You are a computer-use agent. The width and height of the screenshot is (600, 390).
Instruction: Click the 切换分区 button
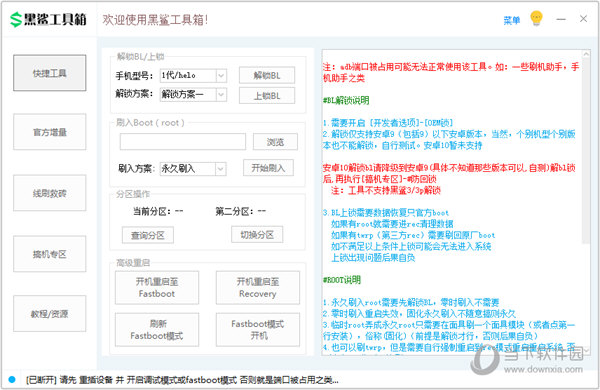257,235
